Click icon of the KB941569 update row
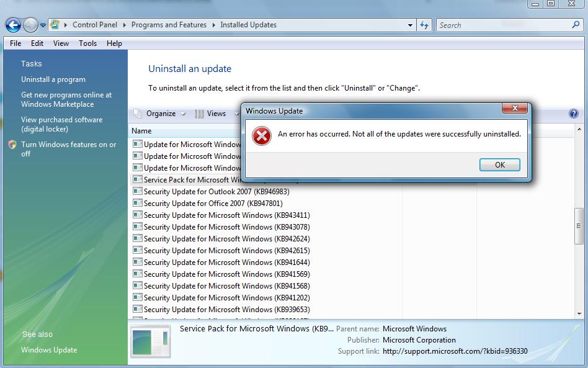This screenshot has width=588, height=368. [138, 274]
